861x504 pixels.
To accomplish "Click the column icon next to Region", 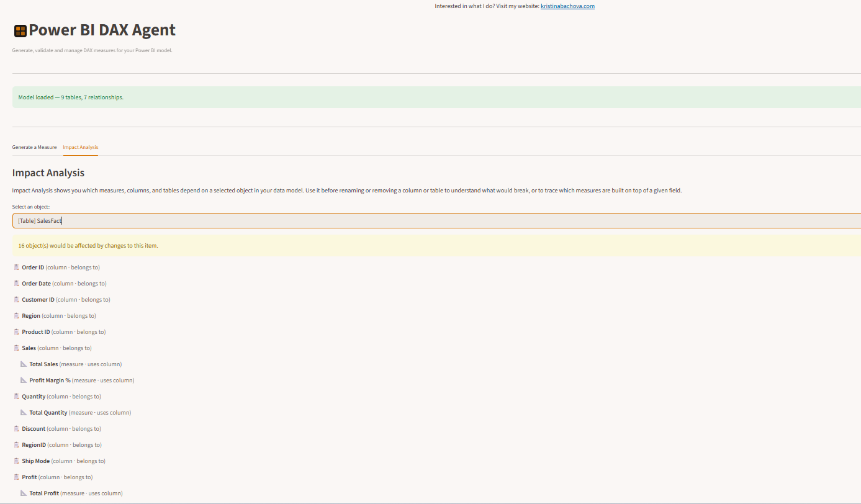I will [16, 316].
